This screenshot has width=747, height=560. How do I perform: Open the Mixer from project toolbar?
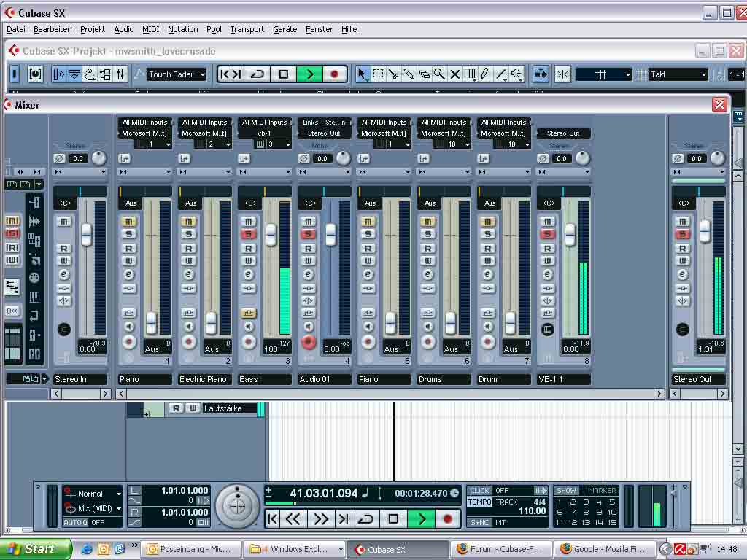coord(120,74)
